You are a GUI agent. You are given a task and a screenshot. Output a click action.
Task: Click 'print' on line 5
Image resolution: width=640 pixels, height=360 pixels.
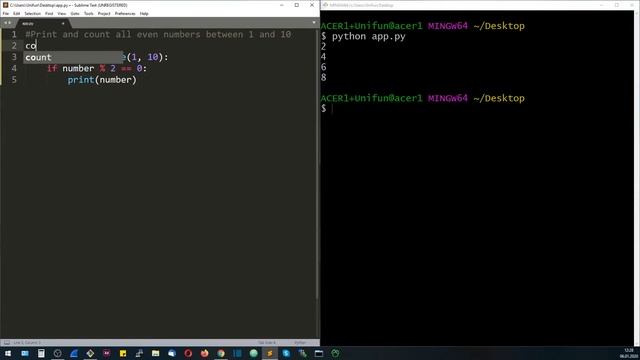[81, 80]
